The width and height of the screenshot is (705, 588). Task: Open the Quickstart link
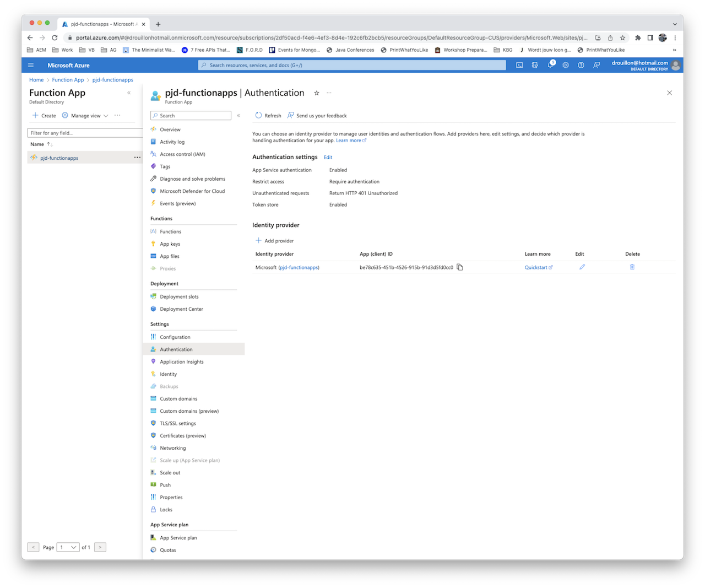538,267
